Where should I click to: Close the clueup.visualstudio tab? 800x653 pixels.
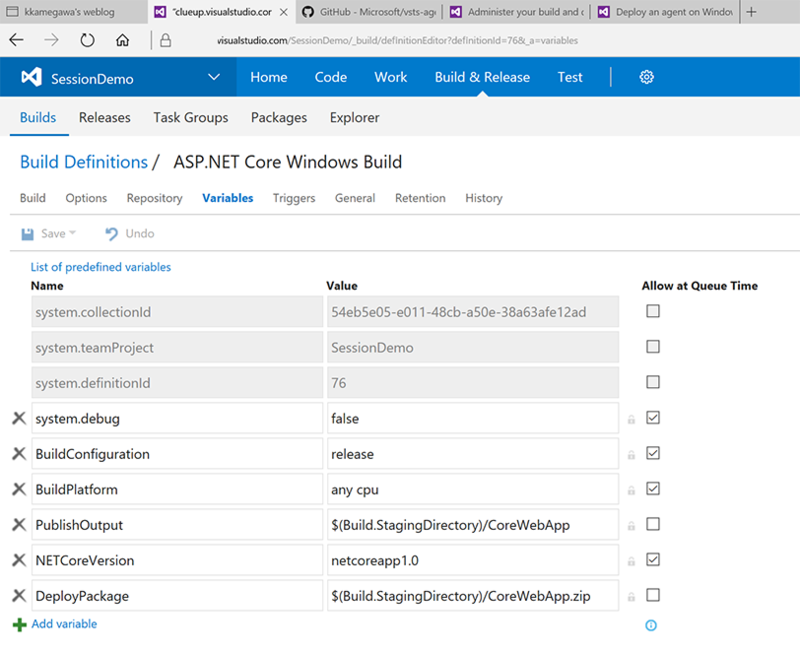(284, 12)
